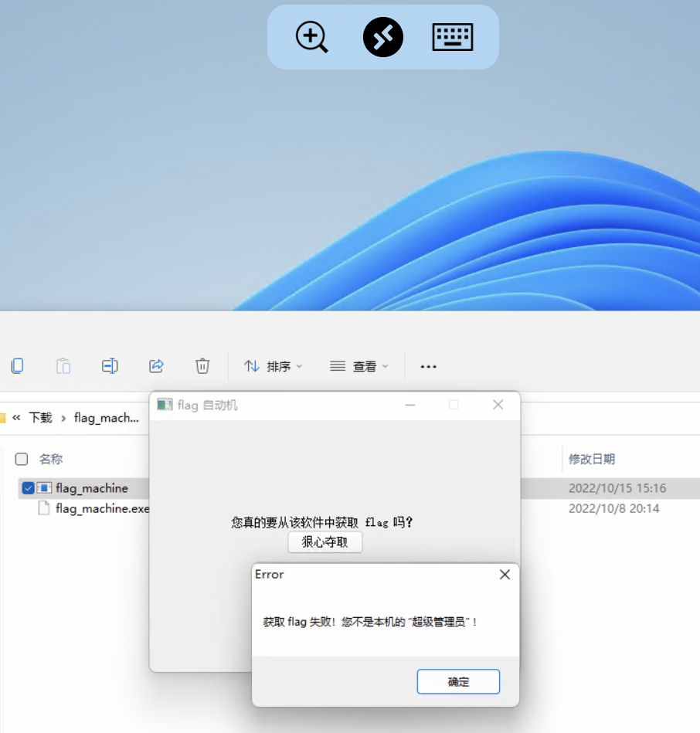Click the 修改日期 column header
Image resolution: width=700 pixels, height=733 pixels.
592,460
